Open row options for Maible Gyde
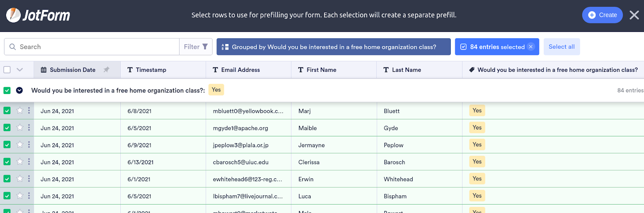 pyautogui.click(x=29, y=127)
